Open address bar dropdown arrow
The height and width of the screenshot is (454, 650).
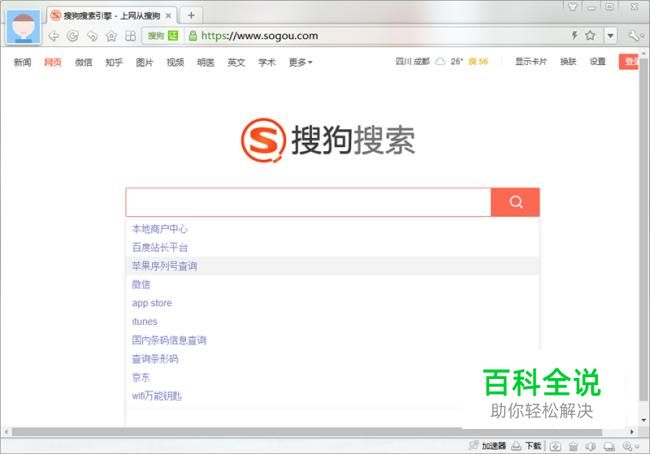611,36
